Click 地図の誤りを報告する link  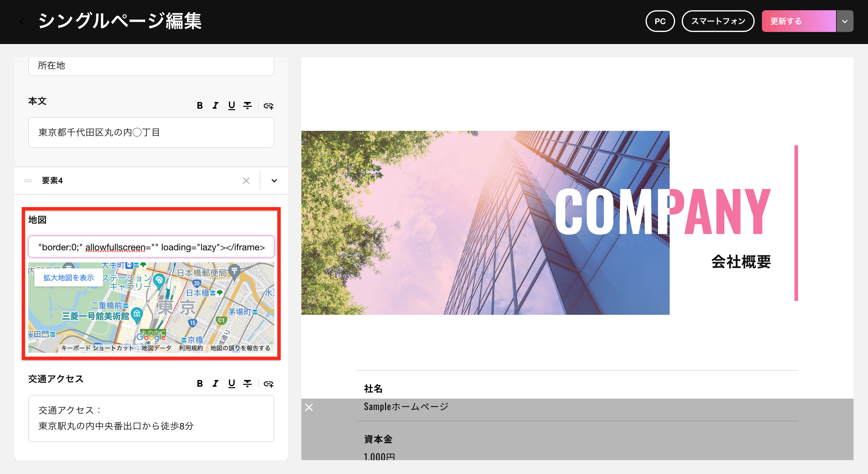point(240,348)
